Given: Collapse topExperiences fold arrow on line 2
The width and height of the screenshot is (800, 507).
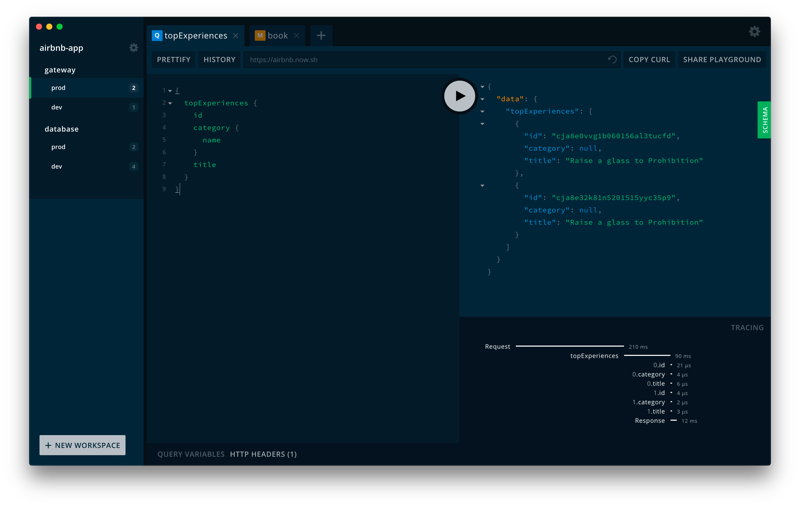Looking at the screenshot, I should coord(170,103).
